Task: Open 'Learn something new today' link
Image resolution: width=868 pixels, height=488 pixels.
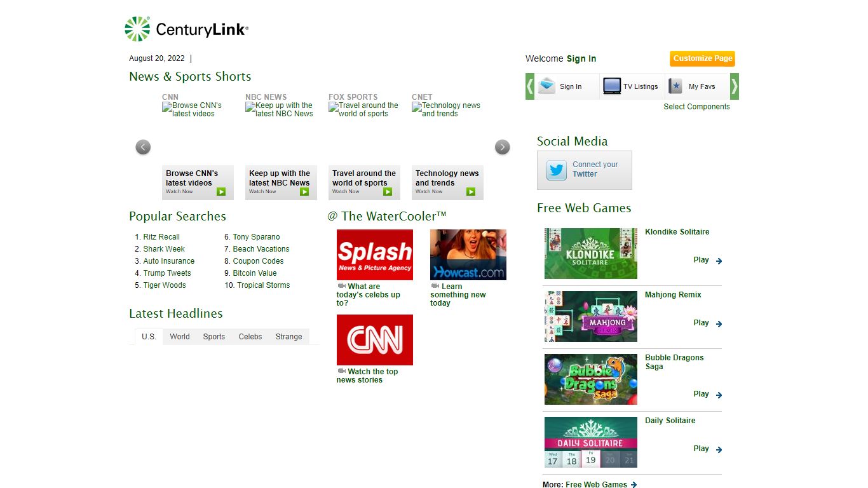Action: 458,295
